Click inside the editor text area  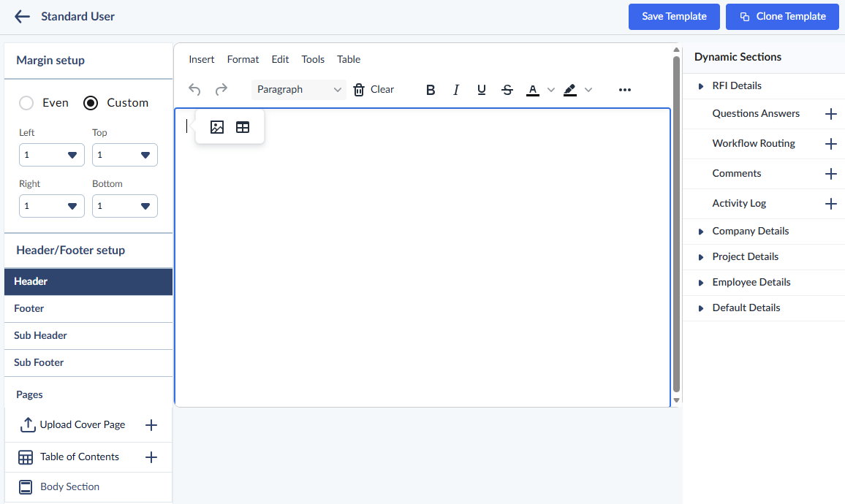[x=422, y=258]
